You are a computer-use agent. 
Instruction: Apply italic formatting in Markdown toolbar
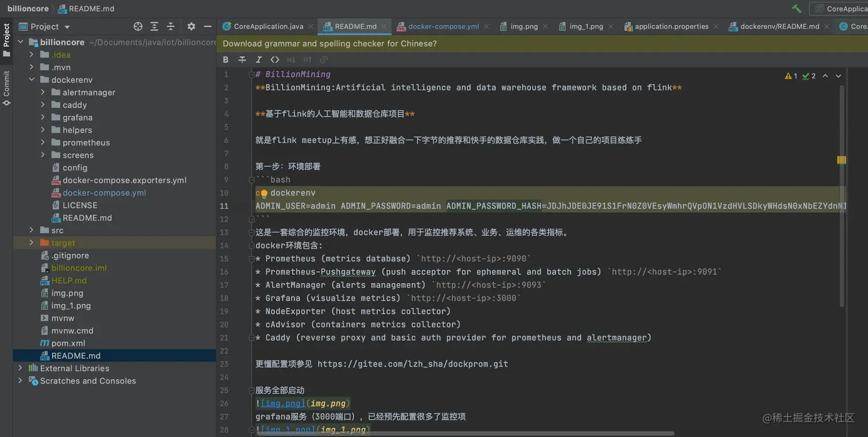258,60
